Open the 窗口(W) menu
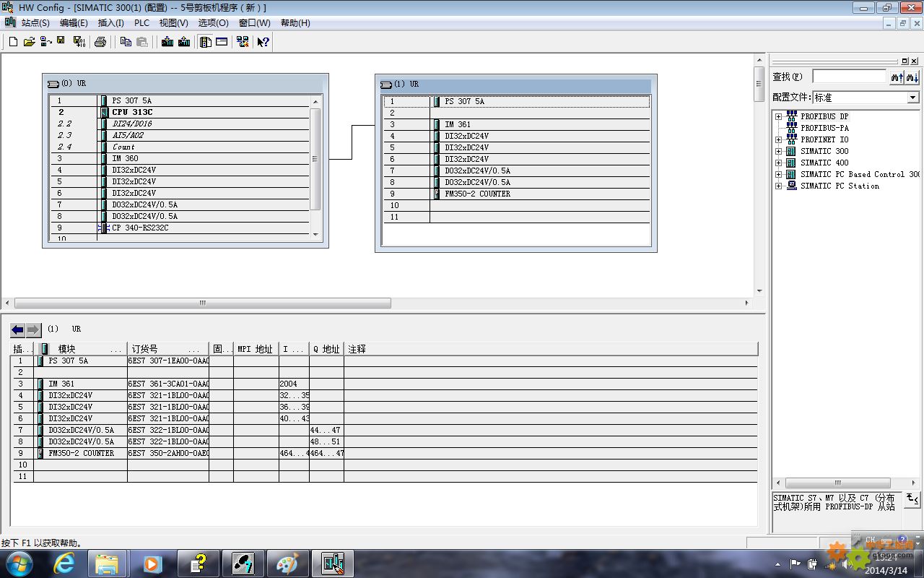The width and height of the screenshot is (924, 578). click(x=255, y=23)
